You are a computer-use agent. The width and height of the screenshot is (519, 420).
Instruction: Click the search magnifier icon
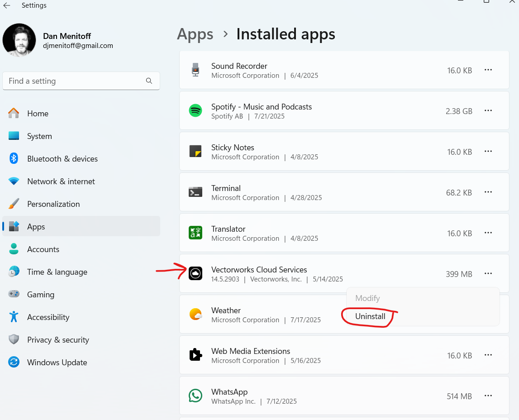tap(149, 81)
